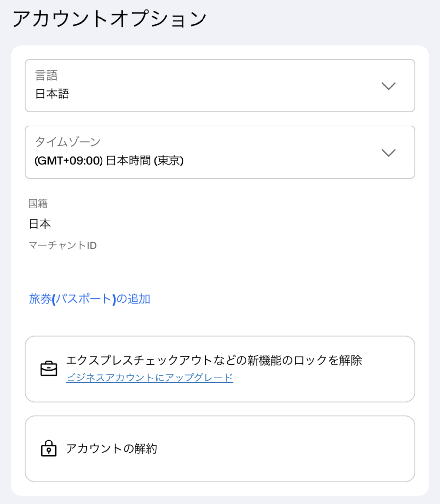Expand the 言語 dropdown chevron
Viewport: 440px width, 504px height.
[389, 86]
